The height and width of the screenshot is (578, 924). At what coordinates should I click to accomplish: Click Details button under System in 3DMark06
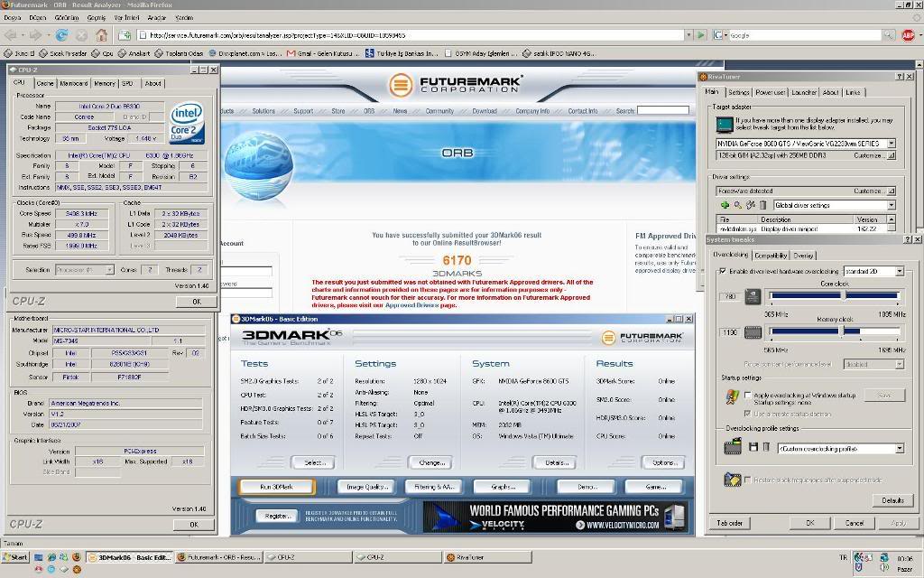[x=555, y=463]
